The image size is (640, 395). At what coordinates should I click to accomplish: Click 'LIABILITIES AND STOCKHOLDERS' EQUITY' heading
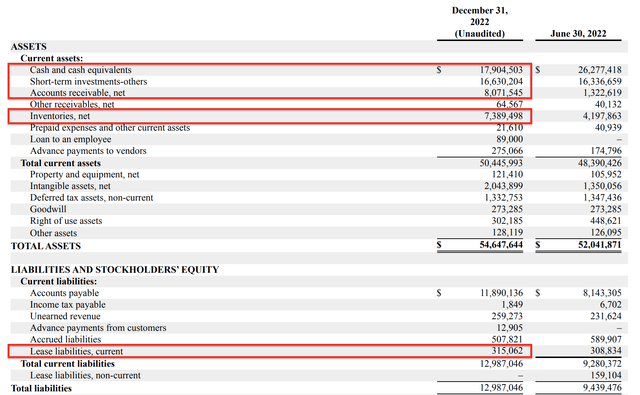(x=115, y=270)
